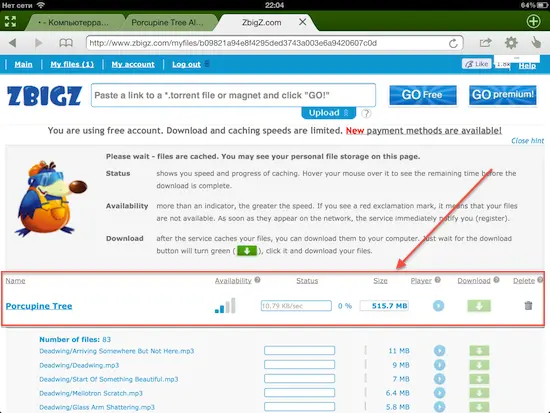Click the Download column header
This screenshot has width=550, height=413.
(x=474, y=281)
